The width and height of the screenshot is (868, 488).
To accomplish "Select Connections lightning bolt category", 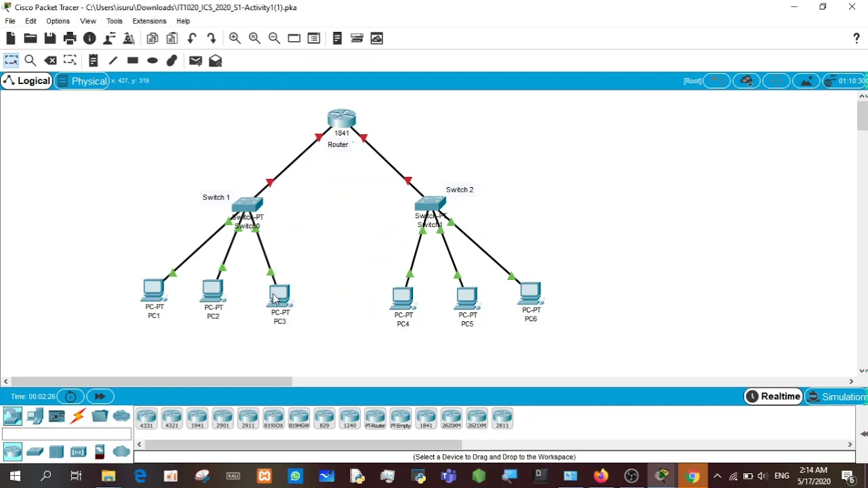I will [x=78, y=416].
